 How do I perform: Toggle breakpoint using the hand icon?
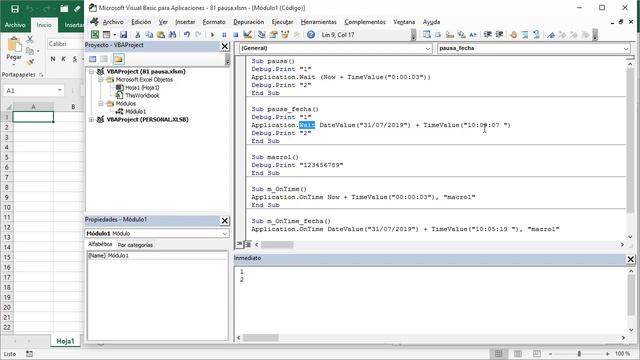513,35
